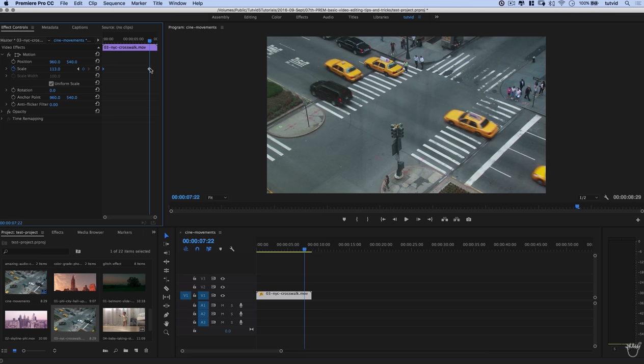This screenshot has height=364, width=644.
Task: Select the Selection tool arrow
Action: point(166,236)
